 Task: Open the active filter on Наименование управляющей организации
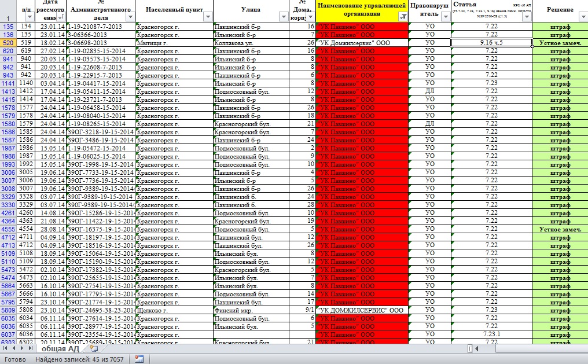[403, 17]
